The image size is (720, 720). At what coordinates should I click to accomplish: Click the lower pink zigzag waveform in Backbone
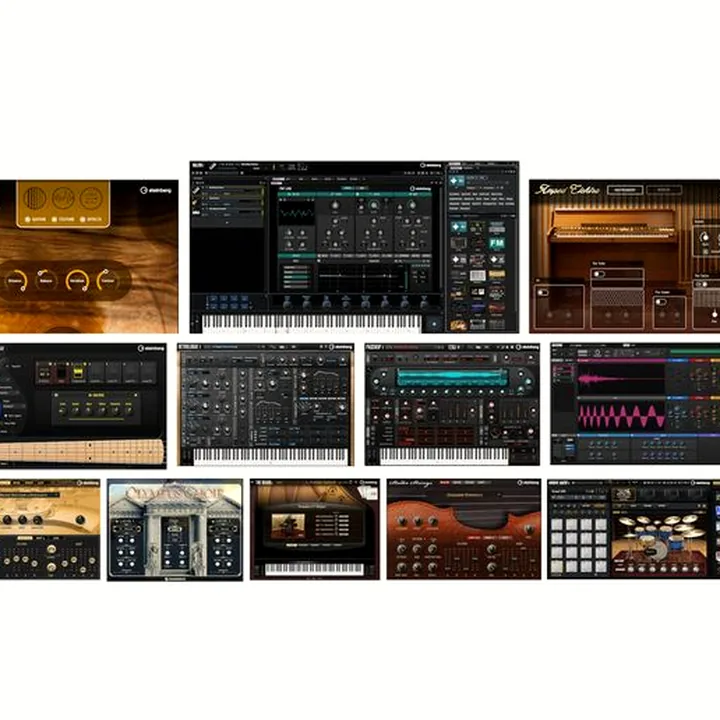pyautogui.click(x=621, y=415)
